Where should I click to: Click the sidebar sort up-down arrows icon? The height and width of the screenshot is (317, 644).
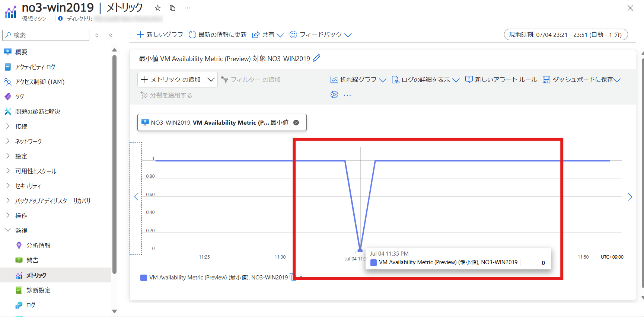tap(97, 35)
